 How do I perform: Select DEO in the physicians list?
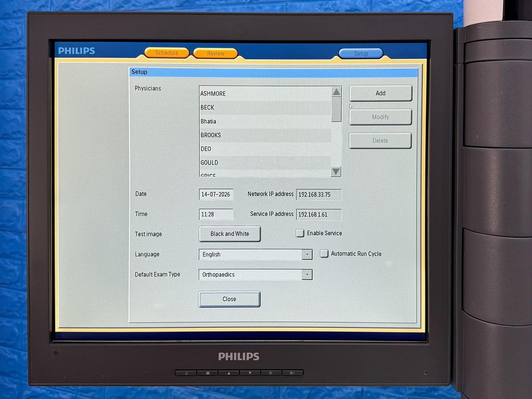[x=265, y=149]
